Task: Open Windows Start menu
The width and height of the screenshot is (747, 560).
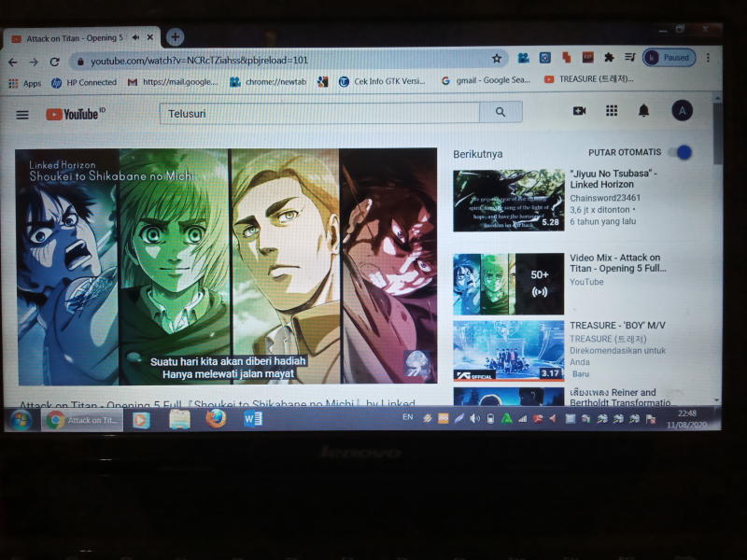Action: (21, 419)
